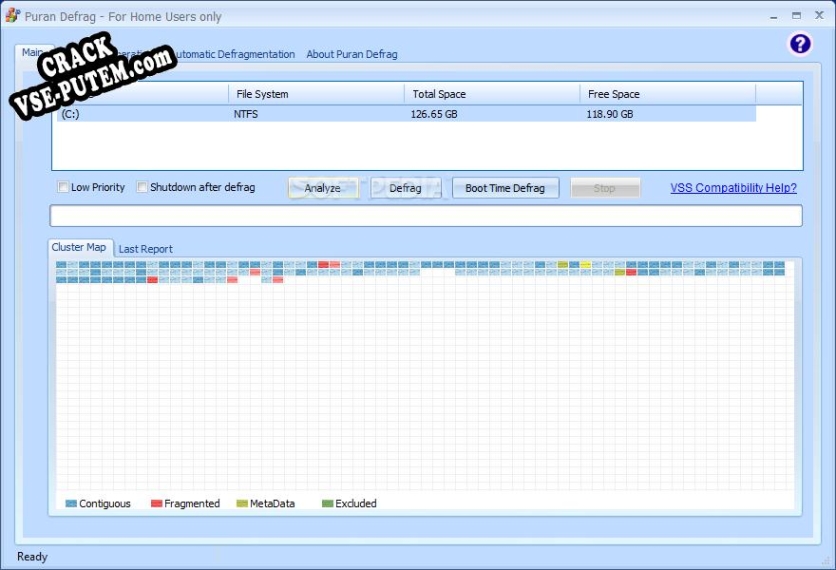Click the MetaData yellow legend swatch

pyautogui.click(x=242, y=504)
